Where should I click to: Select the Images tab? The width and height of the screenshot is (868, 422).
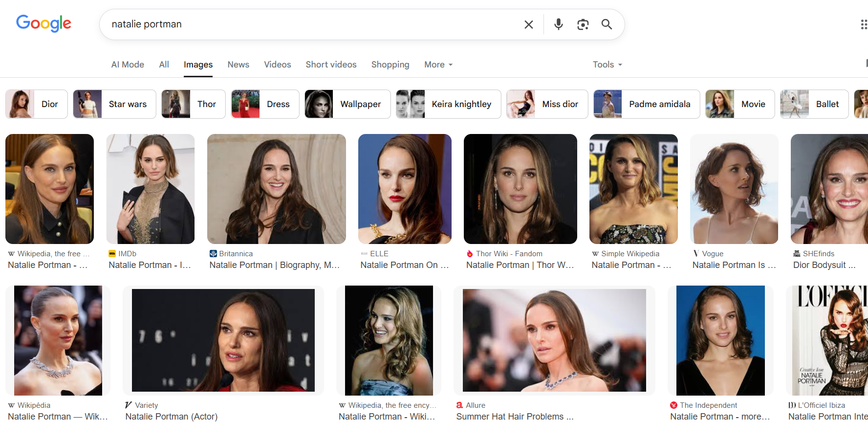(198, 65)
